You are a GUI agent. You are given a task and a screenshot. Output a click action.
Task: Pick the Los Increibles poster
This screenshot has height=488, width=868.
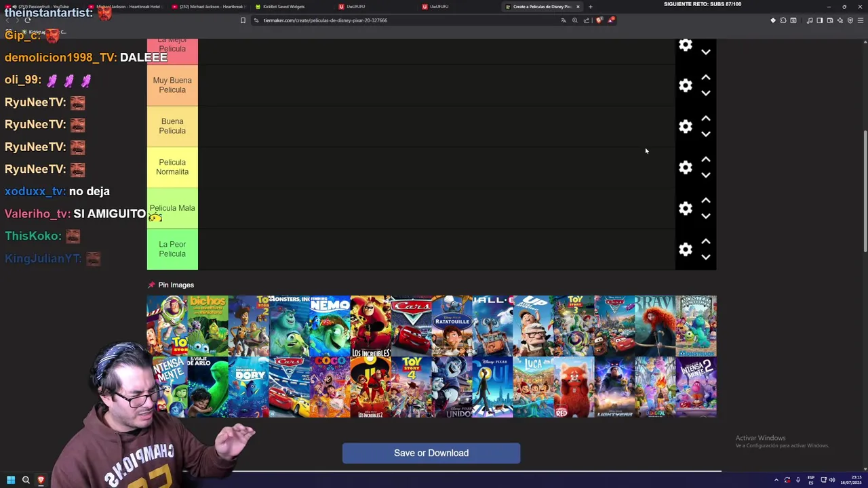coord(371,326)
